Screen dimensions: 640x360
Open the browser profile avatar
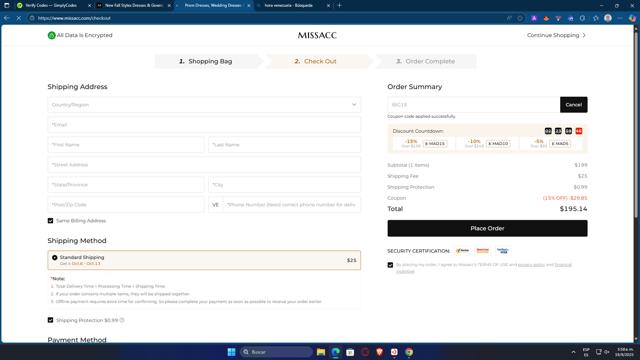(608, 18)
